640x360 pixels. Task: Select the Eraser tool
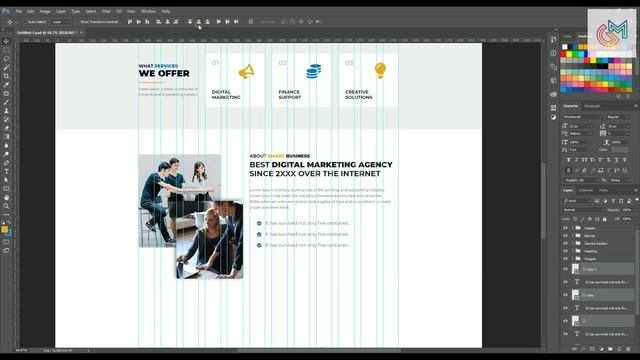pos(6,128)
